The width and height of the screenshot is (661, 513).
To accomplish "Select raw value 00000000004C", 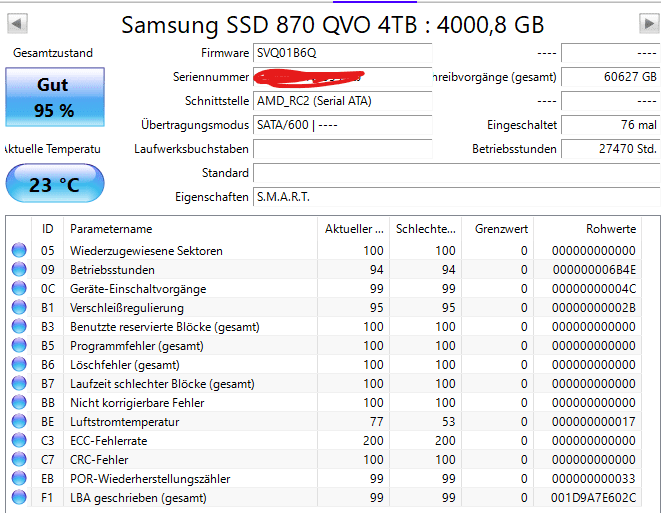I will 594,289.
